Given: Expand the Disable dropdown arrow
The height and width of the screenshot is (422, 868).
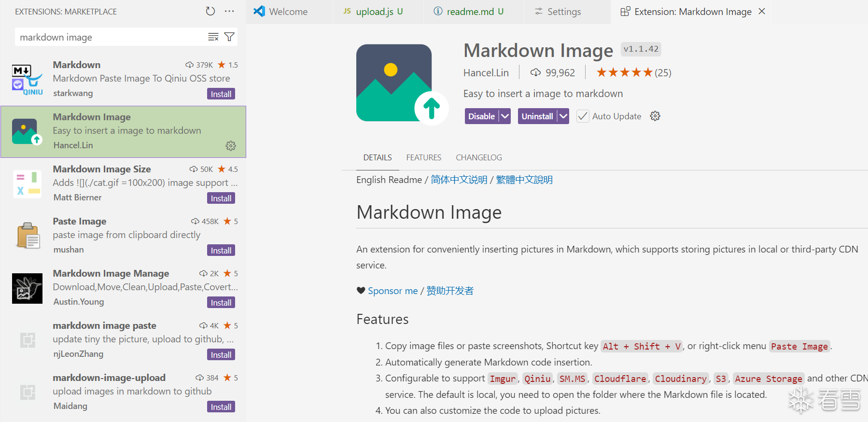Looking at the screenshot, I should (505, 116).
